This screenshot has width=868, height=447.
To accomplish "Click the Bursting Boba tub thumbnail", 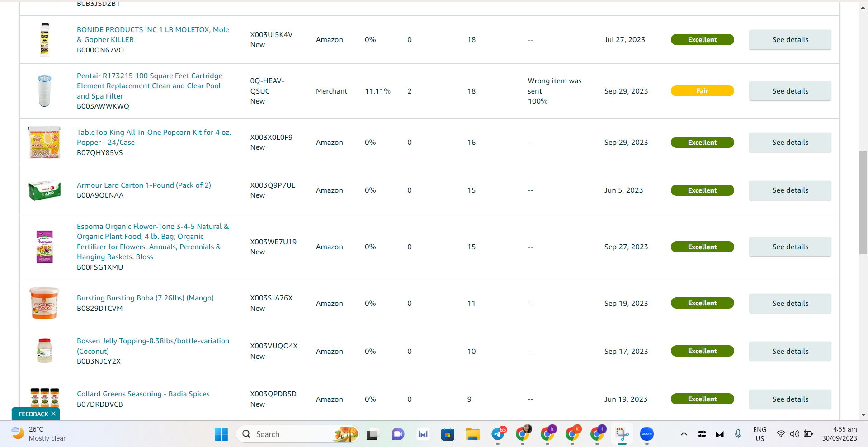I will [x=44, y=303].
